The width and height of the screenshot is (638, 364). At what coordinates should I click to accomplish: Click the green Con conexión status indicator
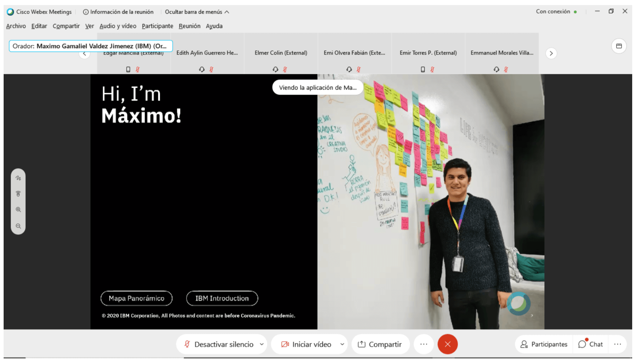pos(575,12)
